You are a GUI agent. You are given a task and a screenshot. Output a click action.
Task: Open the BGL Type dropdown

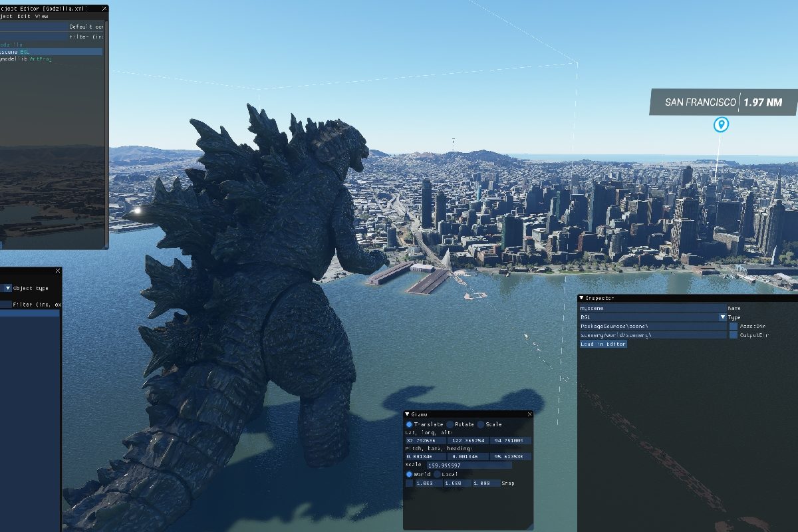723,317
